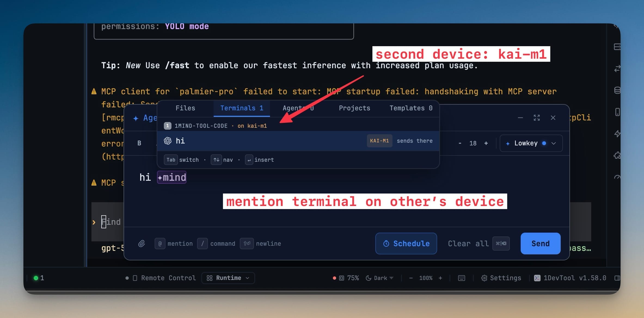Click the 18 font size value
Image resolution: width=644 pixels, height=318 pixels.
[473, 144]
